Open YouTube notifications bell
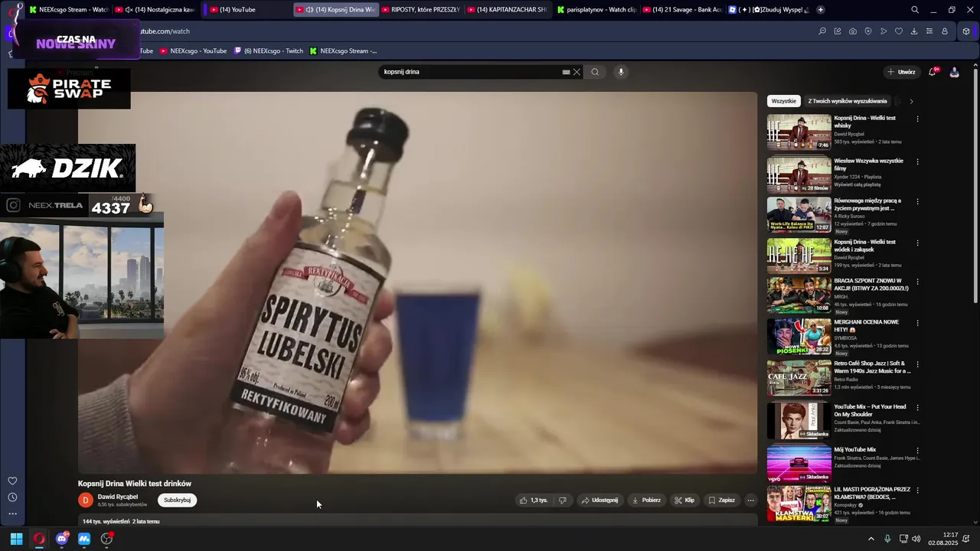 point(932,72)
